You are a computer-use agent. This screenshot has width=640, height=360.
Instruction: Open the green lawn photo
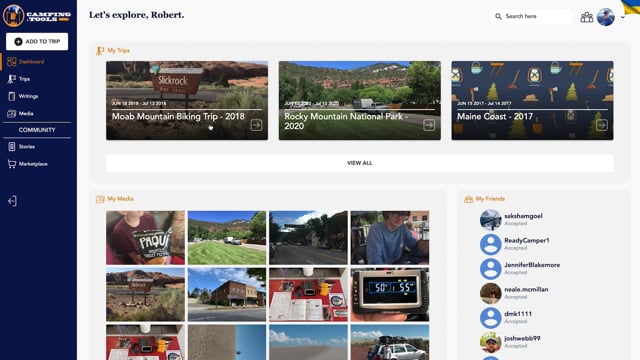click(227, 238)
